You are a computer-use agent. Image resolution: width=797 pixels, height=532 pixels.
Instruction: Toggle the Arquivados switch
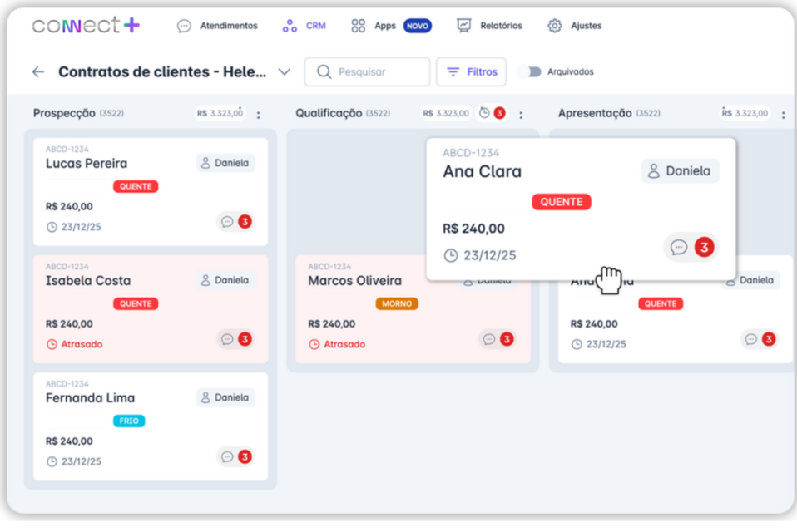[529, 72]
